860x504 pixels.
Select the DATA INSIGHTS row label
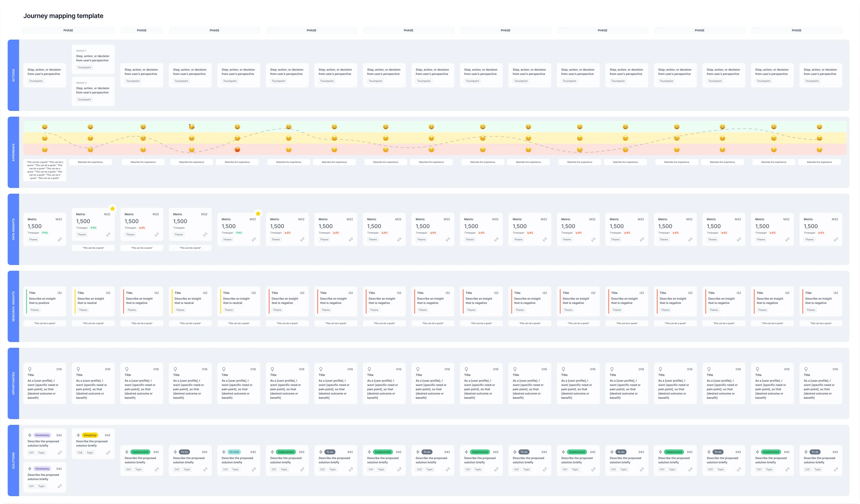click(x=14, y=229)
